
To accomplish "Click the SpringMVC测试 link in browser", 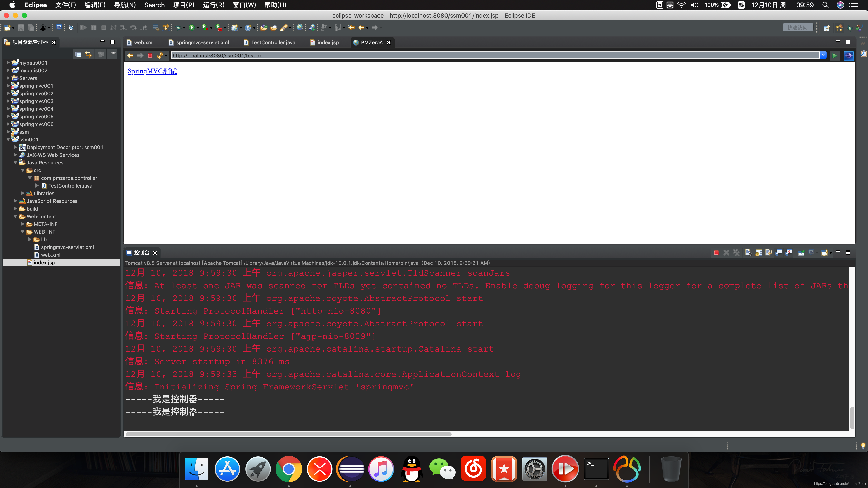I will [x=152, y=71].
